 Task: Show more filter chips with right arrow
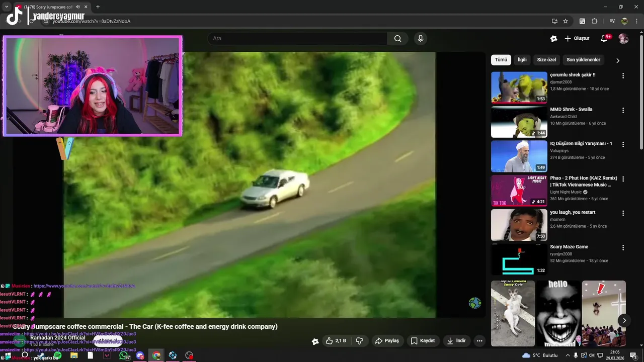[618, 60]
